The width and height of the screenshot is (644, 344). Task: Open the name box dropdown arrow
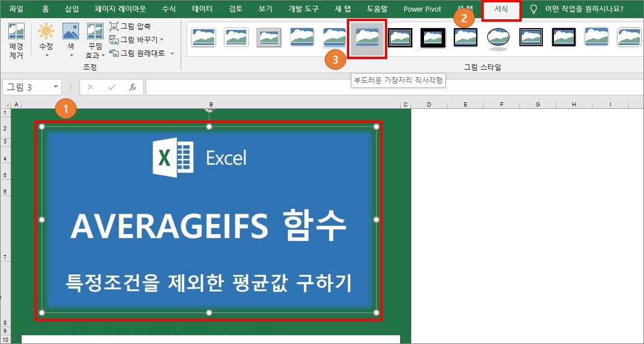(56, 87)
